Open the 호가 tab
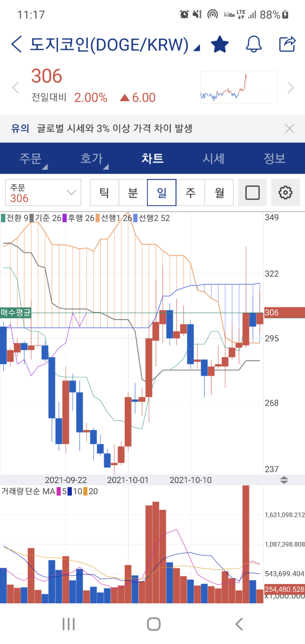 [92, 158]
